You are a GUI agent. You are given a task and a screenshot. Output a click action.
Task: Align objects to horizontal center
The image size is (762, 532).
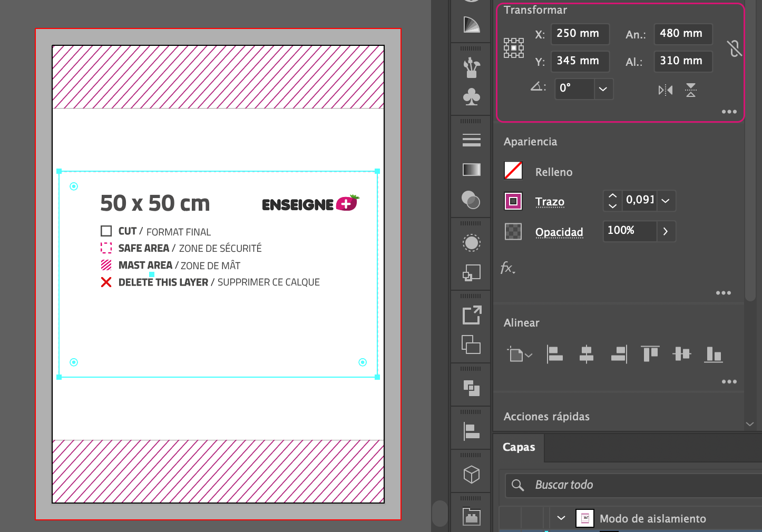point(587,354)
